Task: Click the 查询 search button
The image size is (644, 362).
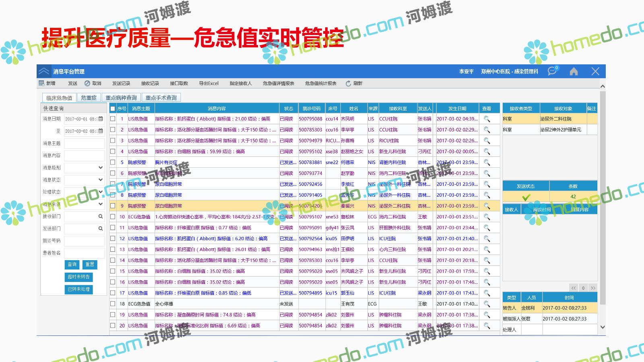Action: click(x=72, y=265)
